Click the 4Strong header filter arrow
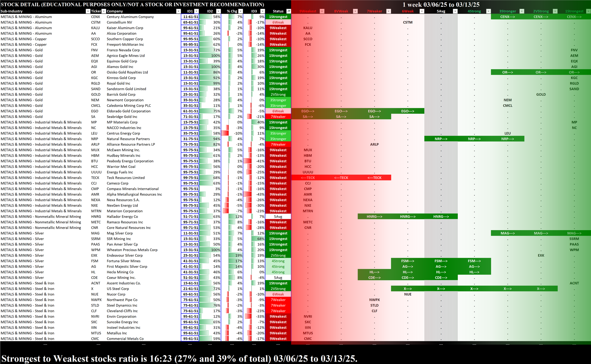The width and height of the screenshot is (591, 364). click(x=488, y=11)
